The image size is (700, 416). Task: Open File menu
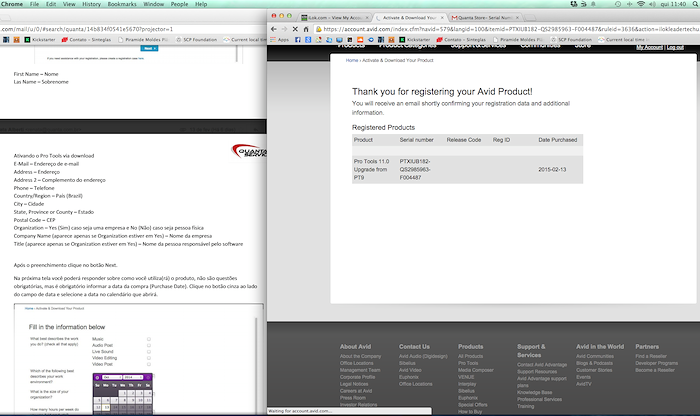tap(34, 4)
